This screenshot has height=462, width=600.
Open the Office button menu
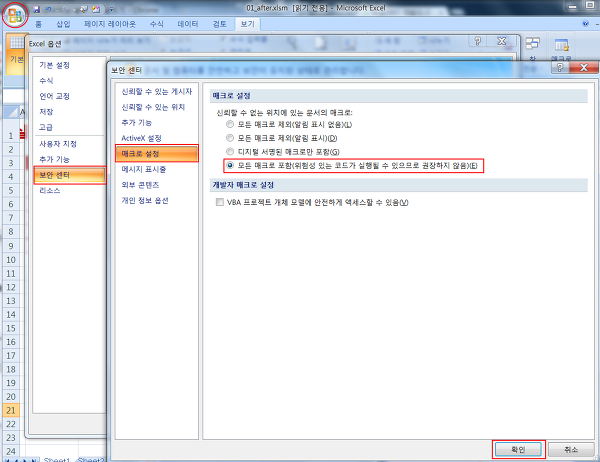tap(15, 15)
